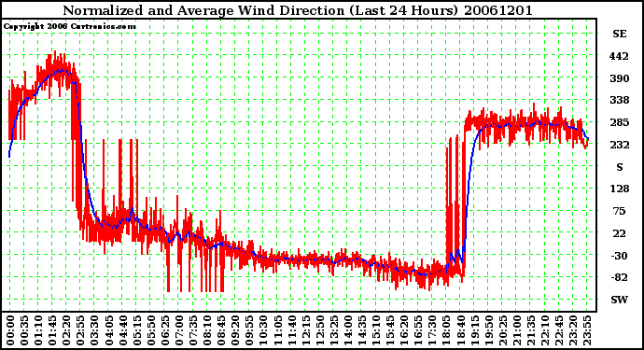Click the 14:35 time label

point(361,330)
